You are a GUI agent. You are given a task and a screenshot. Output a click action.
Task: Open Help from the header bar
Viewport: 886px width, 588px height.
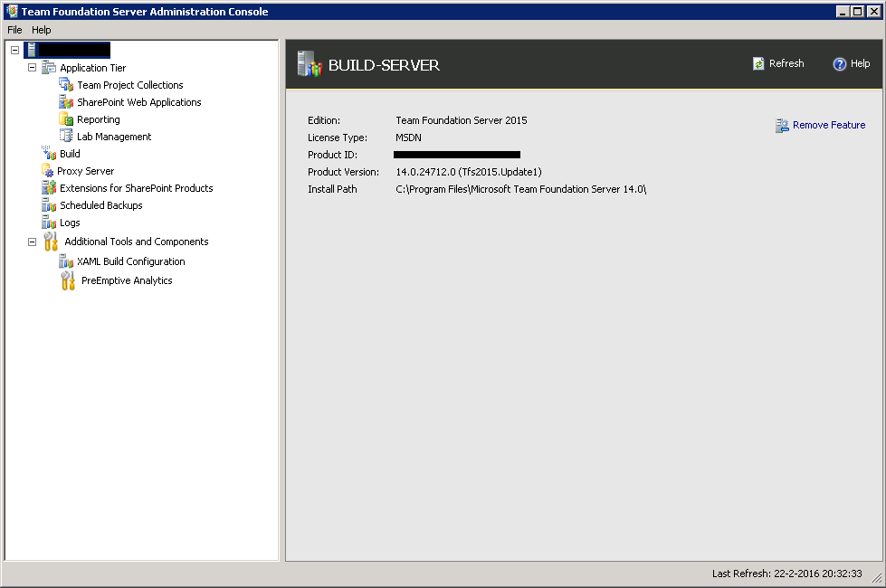point(860,64)
